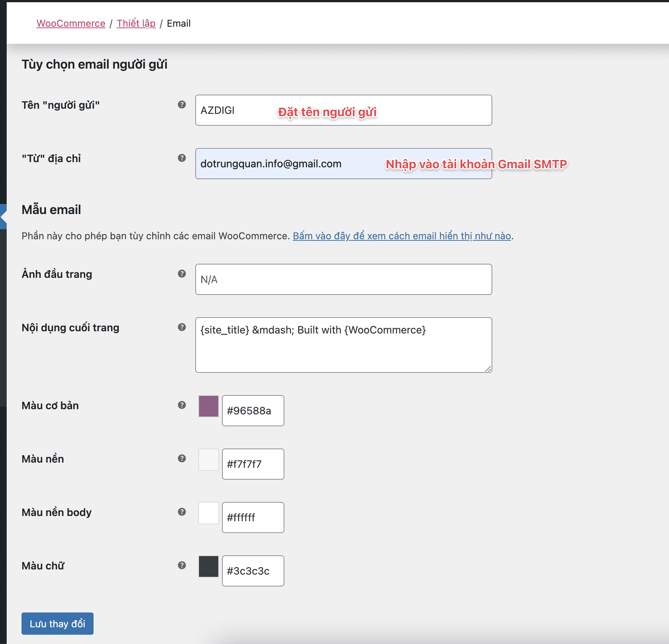Open email preview via 'Bấm vào đây' link

tap(402, 236)
